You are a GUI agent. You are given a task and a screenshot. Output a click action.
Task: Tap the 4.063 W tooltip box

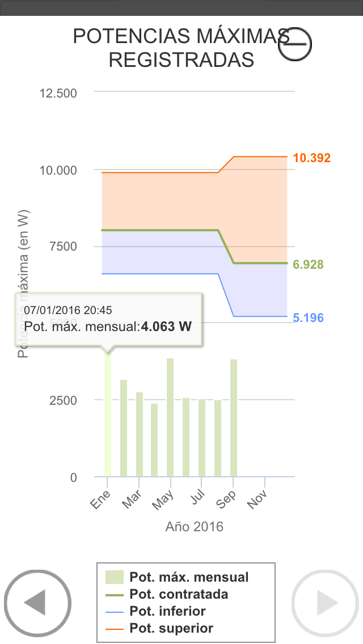point(108,319)
